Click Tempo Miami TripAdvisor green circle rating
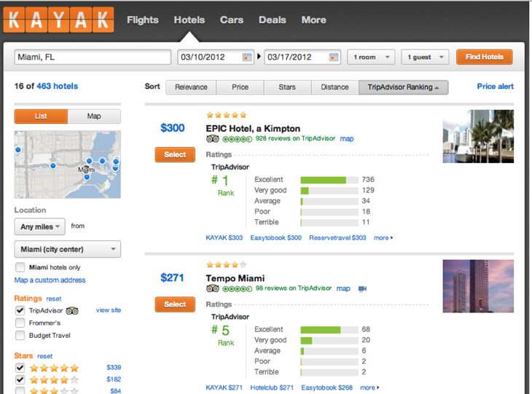The height and width of the screenshot is (394, 532). point(237,289)
